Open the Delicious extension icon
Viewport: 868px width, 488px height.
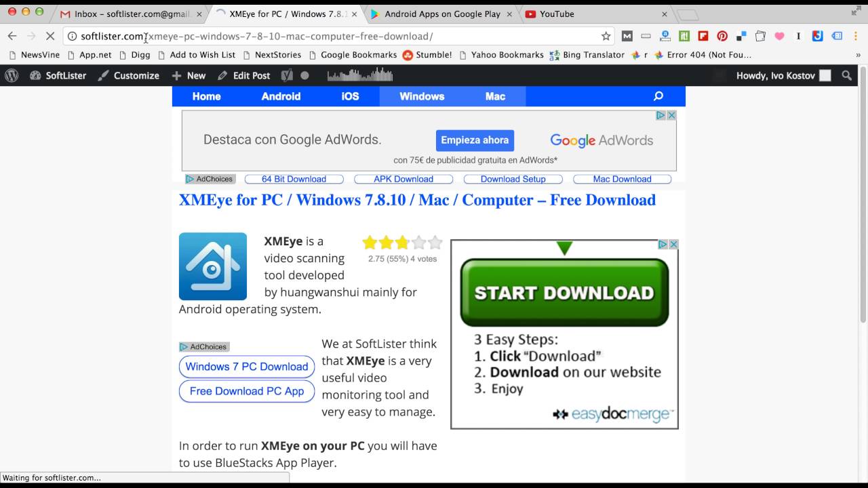pos(741,36)
